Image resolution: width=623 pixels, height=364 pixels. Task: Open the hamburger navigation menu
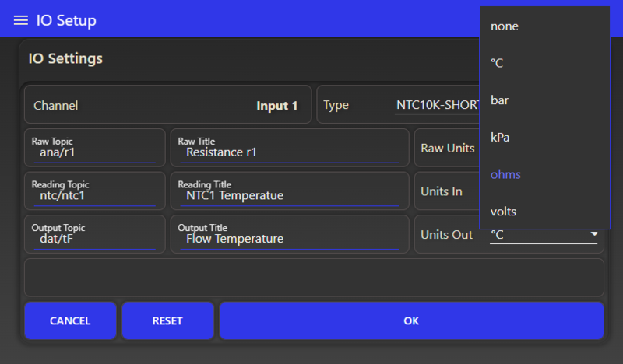(21, 20)
